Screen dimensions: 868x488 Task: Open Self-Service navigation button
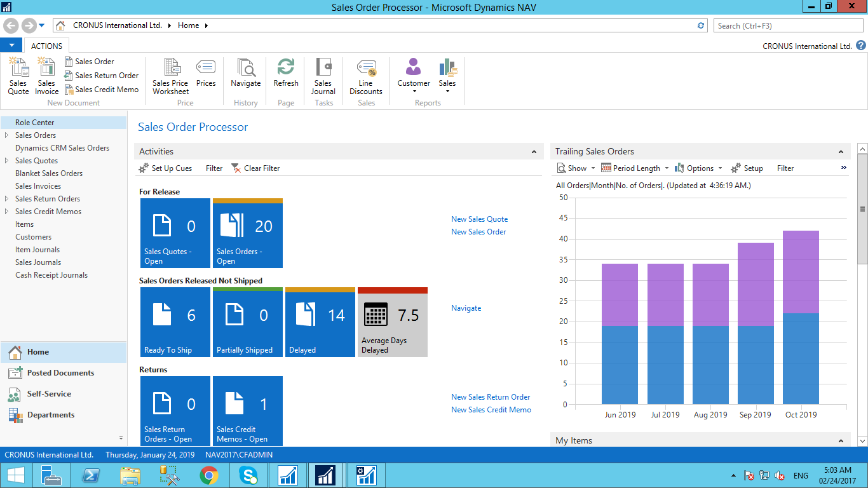pyautogui.click(x=64, y=394)
